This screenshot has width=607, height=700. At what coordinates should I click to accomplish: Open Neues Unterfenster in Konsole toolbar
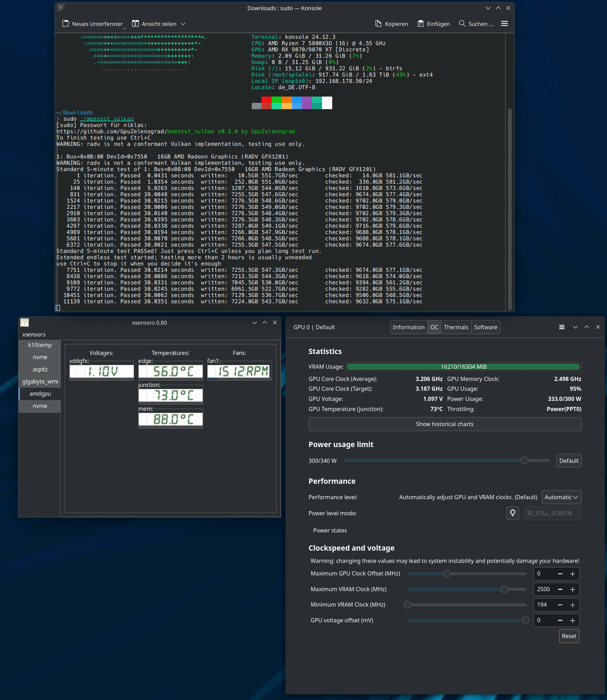(x=93, y=24)
